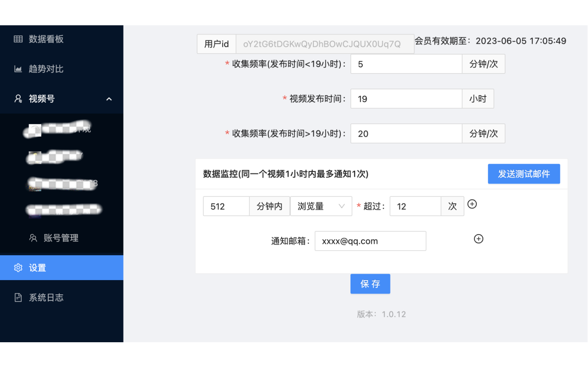Click the 视频号 person icon
Screen dimensions: 588x368
[18, 98]
